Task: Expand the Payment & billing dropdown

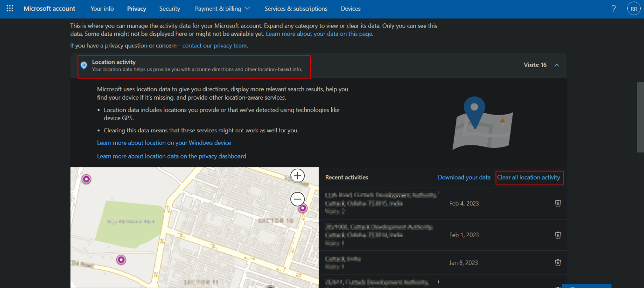Action: point(222,8)
